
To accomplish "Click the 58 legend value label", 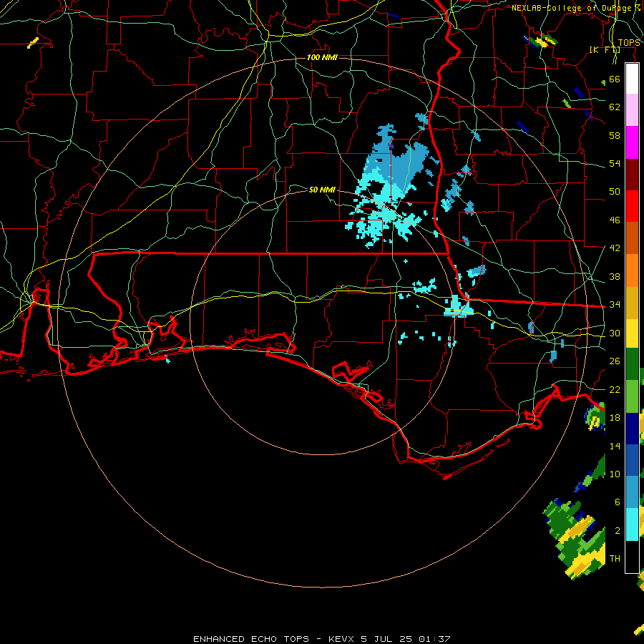I will 615,135.
